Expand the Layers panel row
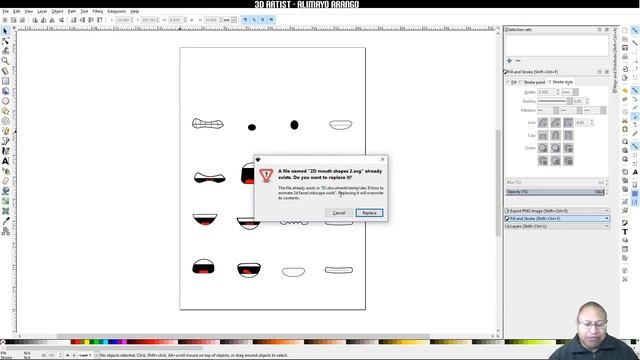 557,226
